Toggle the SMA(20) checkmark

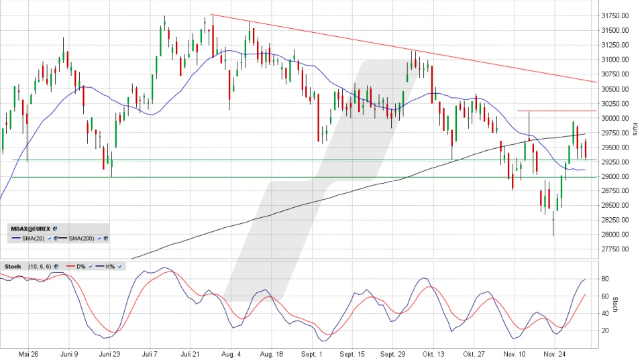[49, 239]
